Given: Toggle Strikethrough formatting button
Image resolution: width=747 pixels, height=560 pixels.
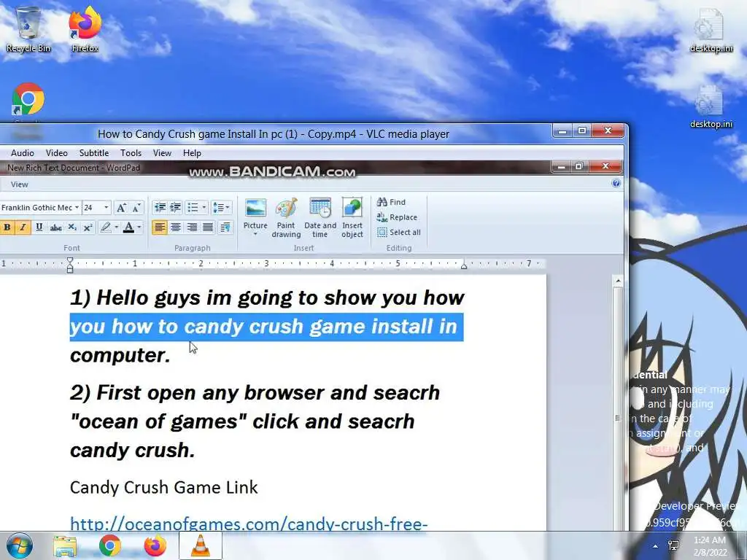Looking at the screenshot, I should (x=55, y=227).
